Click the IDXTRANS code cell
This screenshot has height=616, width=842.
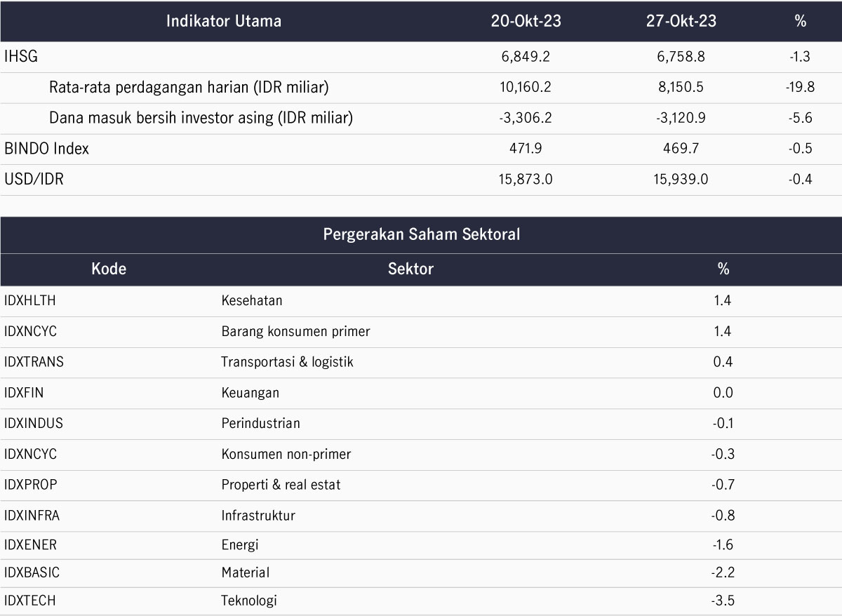coord(34,362)
